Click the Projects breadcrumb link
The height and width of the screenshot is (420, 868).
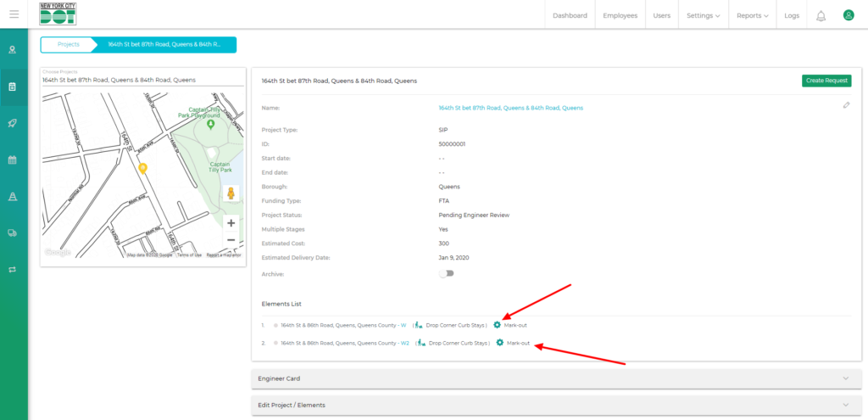click(69, 44)
